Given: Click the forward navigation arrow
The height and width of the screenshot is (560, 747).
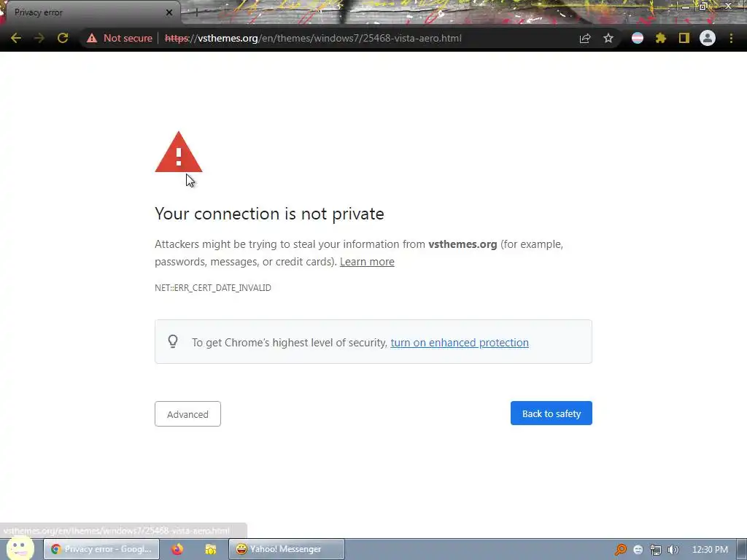Looking at the screenshot, I should (39, 38).
